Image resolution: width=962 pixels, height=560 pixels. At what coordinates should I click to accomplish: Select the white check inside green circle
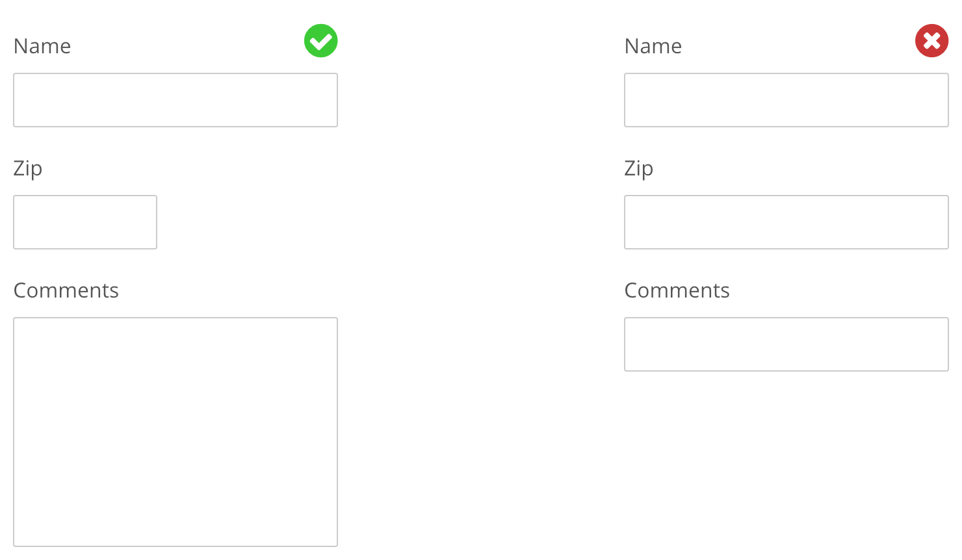click(321, 42)
